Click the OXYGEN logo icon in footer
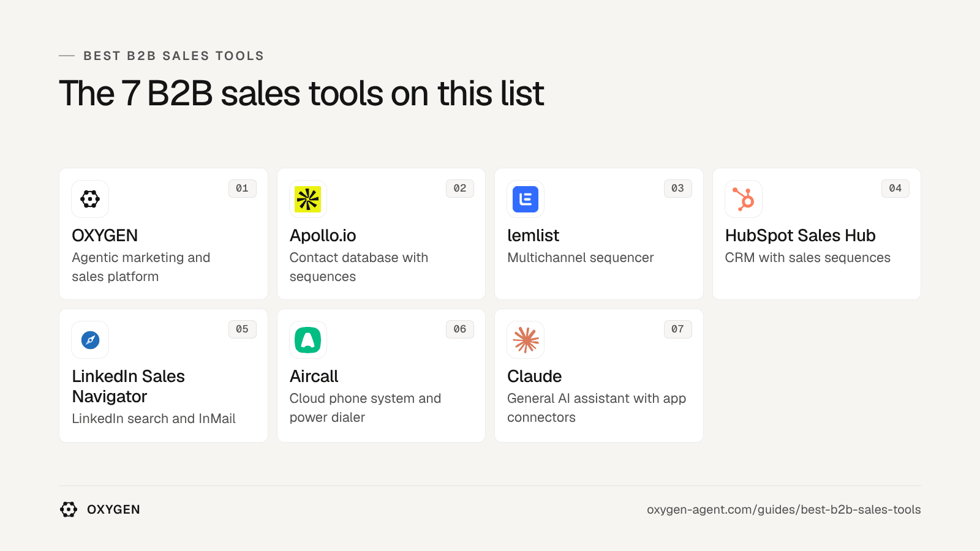Image resolution: width=980 pixels, height=551 pixels. (x=69, y=509)
